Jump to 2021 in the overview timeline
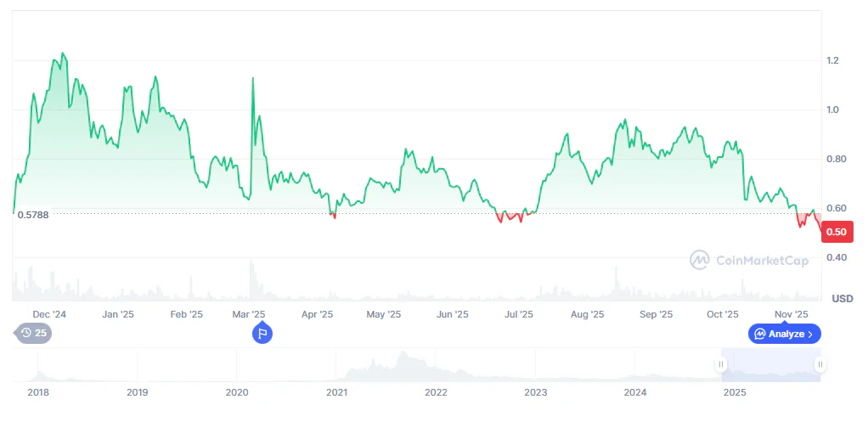Viewport: 868px width, 422px height. click(336, 393)
